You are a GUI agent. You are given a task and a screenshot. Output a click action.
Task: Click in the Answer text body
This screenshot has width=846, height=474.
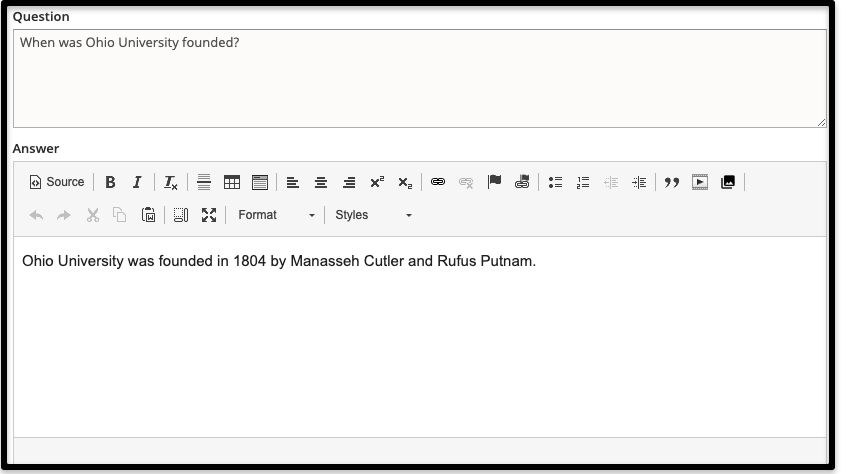tap(420, 340)
